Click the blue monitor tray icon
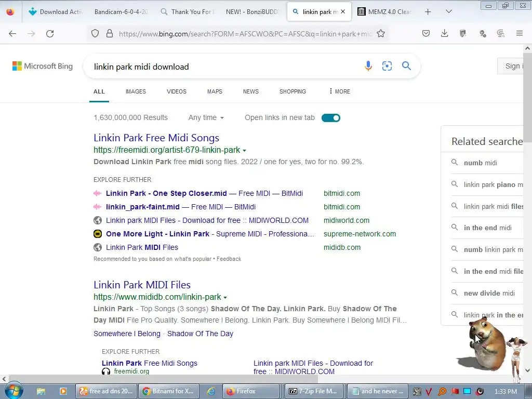532x399 pixels. [x=467, y=392]
